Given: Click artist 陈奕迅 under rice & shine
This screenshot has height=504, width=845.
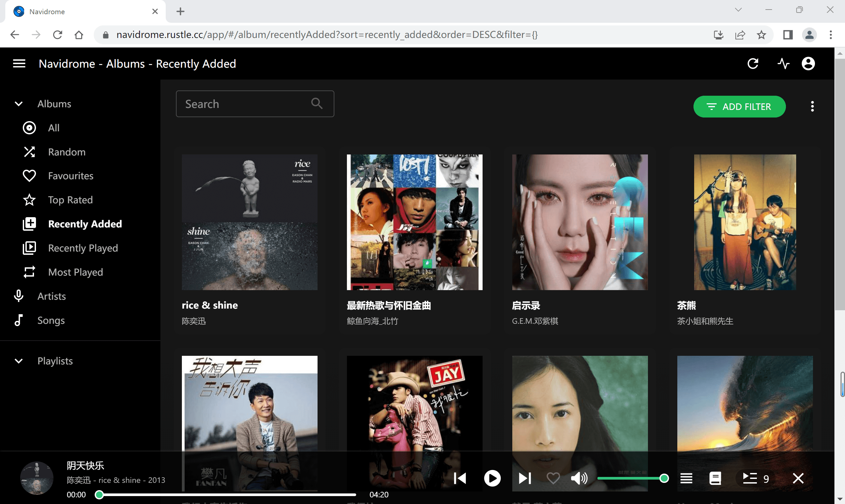Looking at the screenshot, I should click(x=193, y=321).
